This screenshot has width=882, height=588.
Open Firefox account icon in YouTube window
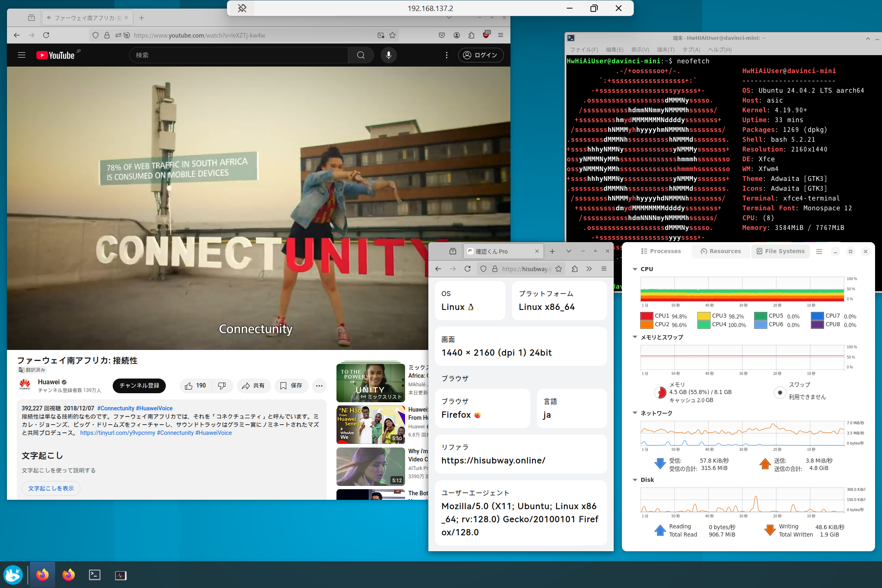pos(457,35)
